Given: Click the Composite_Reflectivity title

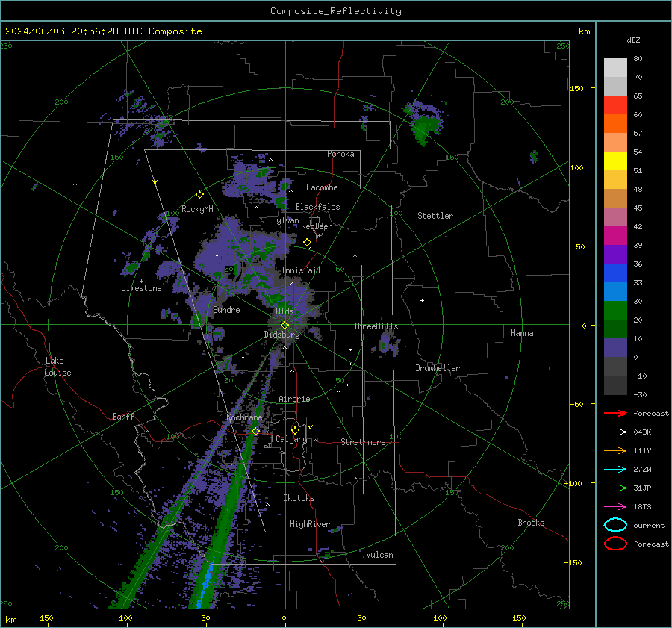Looking at the screenshot, I should 336,11.
